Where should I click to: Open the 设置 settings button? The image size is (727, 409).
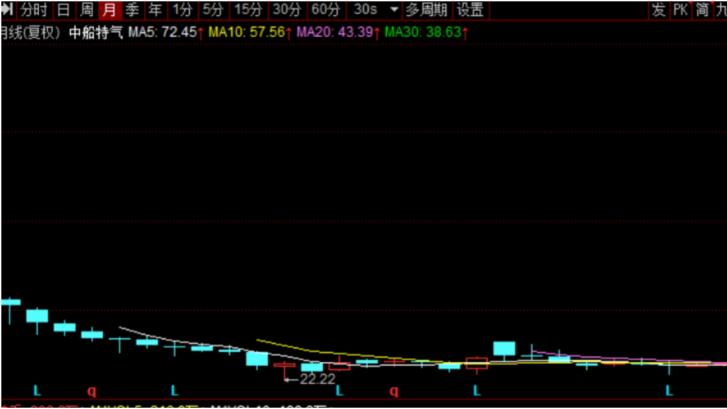[470, 10]
